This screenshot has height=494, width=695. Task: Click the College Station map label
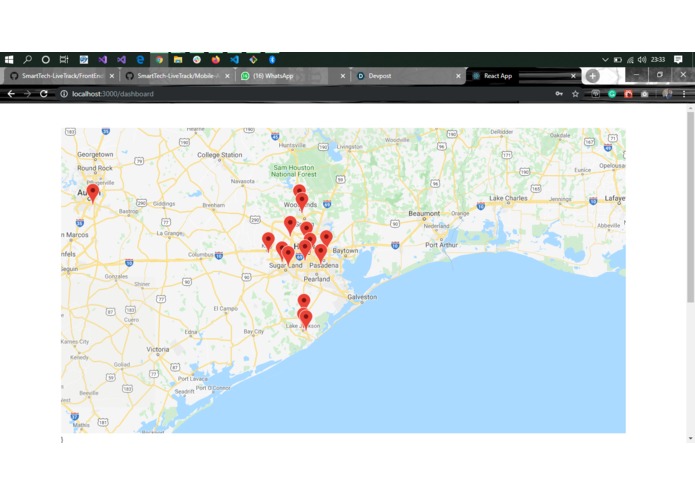pyautogui.click(x=219, y=155)
